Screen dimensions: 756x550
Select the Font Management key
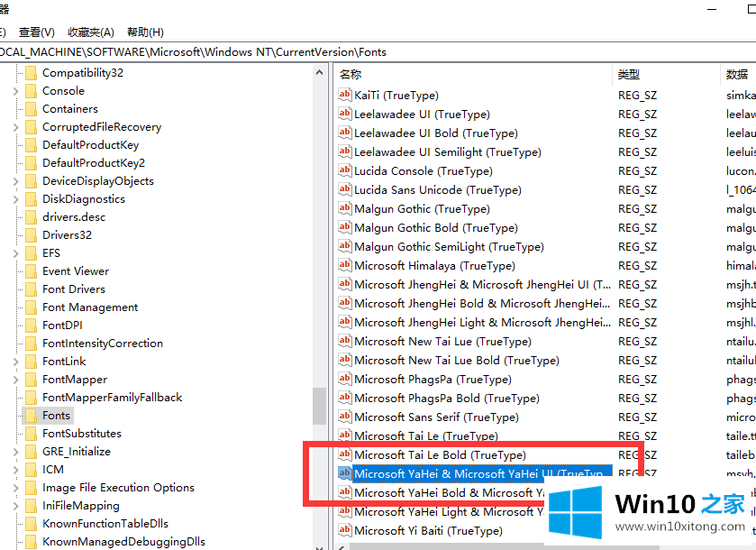(90, 307)
